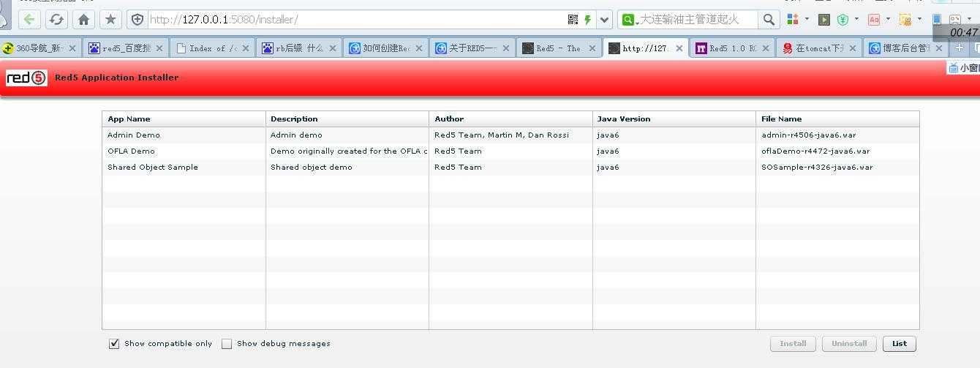Open the green yen shield icon
The height and width of the screenshot is (368, 980).
pos(843,20)
